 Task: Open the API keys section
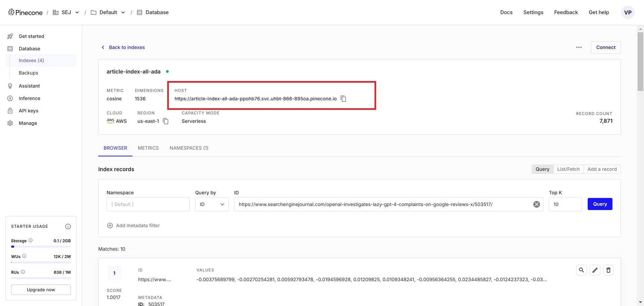pos(28,110)
